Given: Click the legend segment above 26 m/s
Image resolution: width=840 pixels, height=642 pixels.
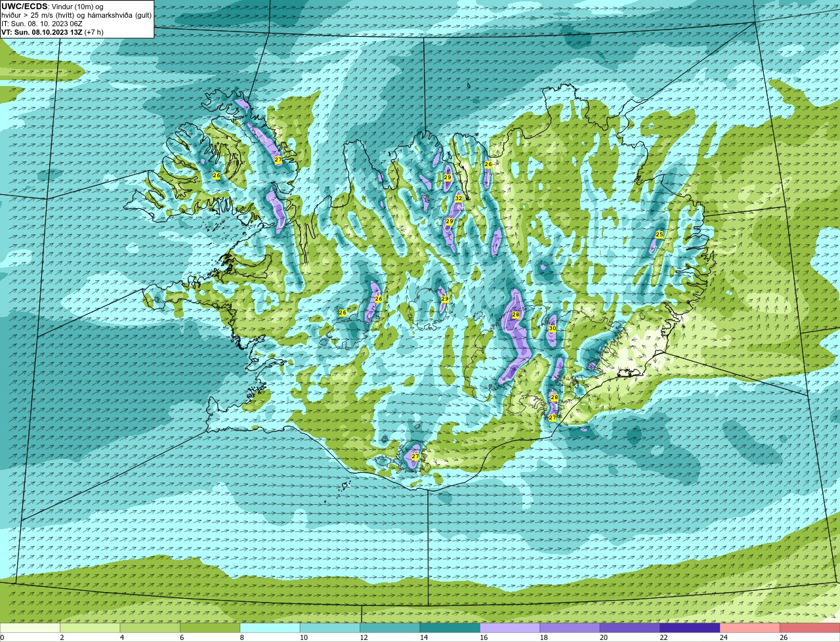Looking at the screenshot, I should tap(810, 628).
